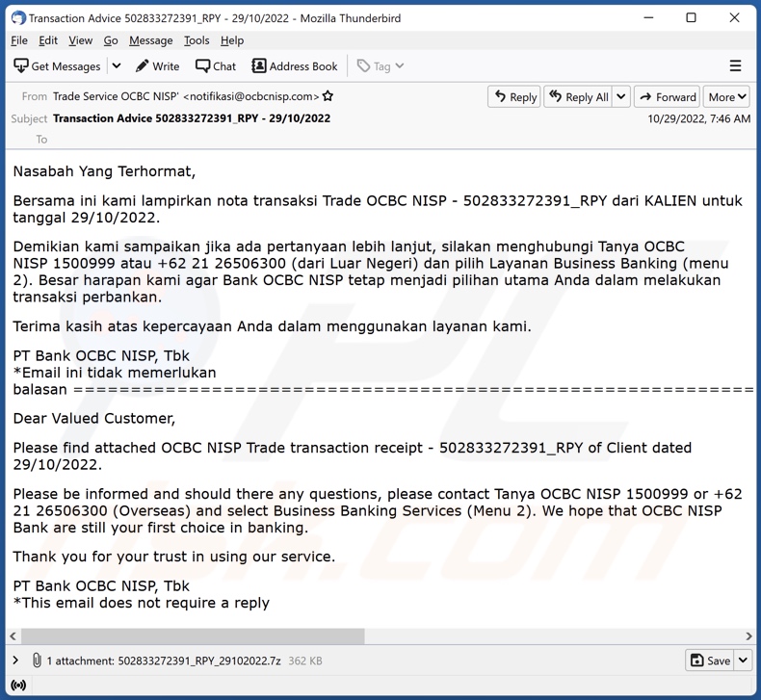
Task: Open the Tag dropdown
Action: [380, 66]
